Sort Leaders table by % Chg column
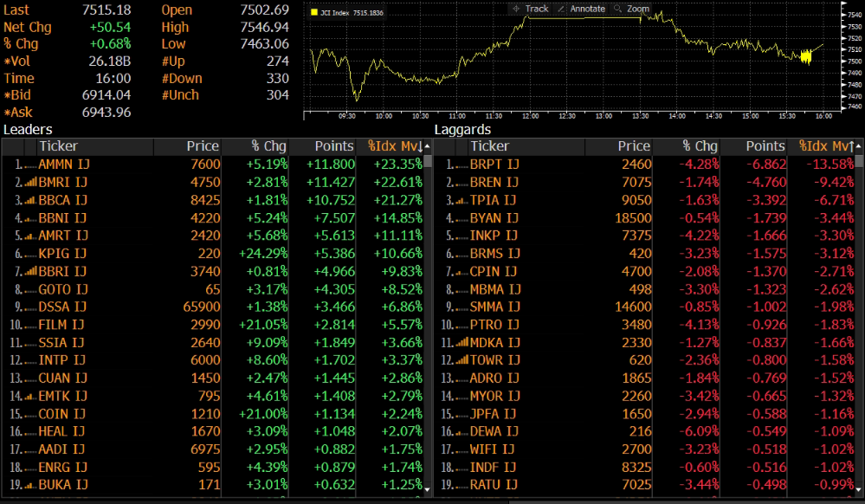The height and width of the screenshot is (504, 865). (x=268, y=146)
